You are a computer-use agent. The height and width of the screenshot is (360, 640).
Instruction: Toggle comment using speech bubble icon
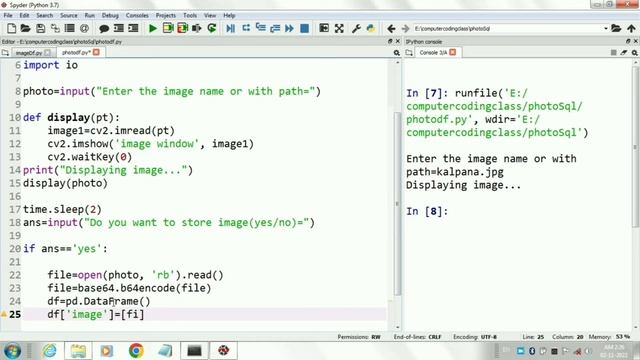(104, 28)
